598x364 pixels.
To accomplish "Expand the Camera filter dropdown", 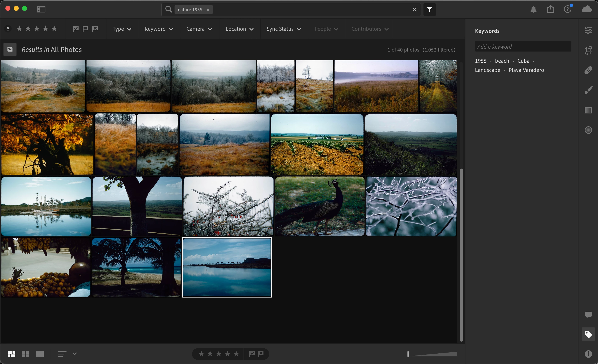I will click(x=199, y=29).
